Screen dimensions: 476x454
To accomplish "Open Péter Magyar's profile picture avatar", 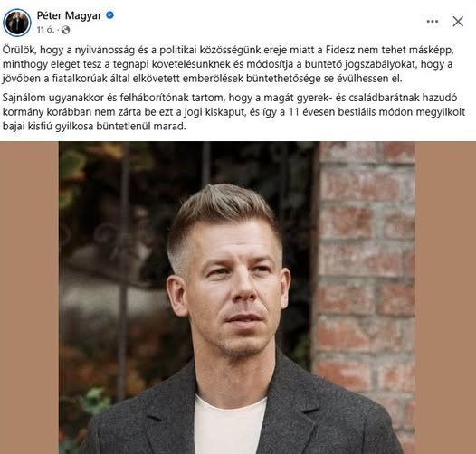I will tap(17, 23).
